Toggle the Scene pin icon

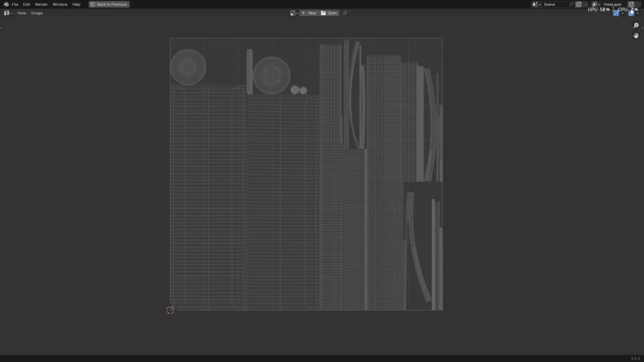(571, 4)
